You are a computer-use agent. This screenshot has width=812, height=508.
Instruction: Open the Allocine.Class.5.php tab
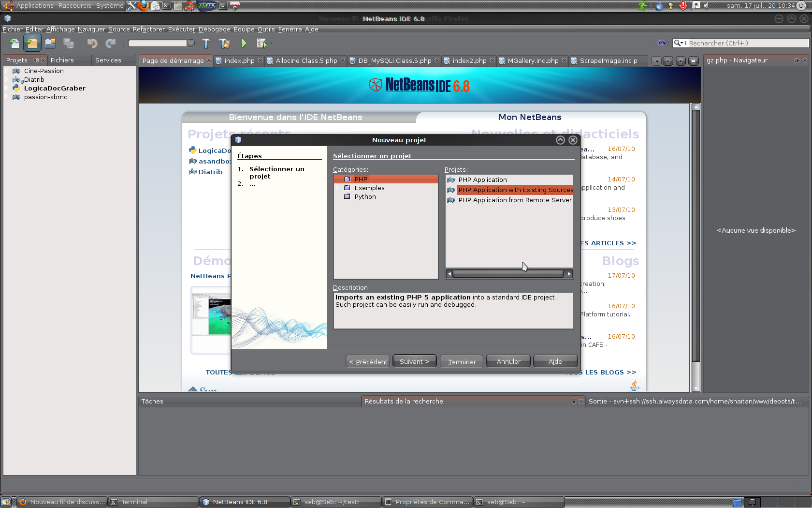pyautogui.click(x=306, y=60)
